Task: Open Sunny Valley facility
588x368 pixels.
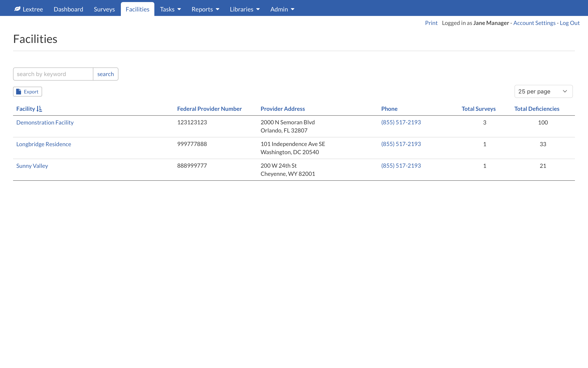Action: pyautogui.click(x=32, y=166)
